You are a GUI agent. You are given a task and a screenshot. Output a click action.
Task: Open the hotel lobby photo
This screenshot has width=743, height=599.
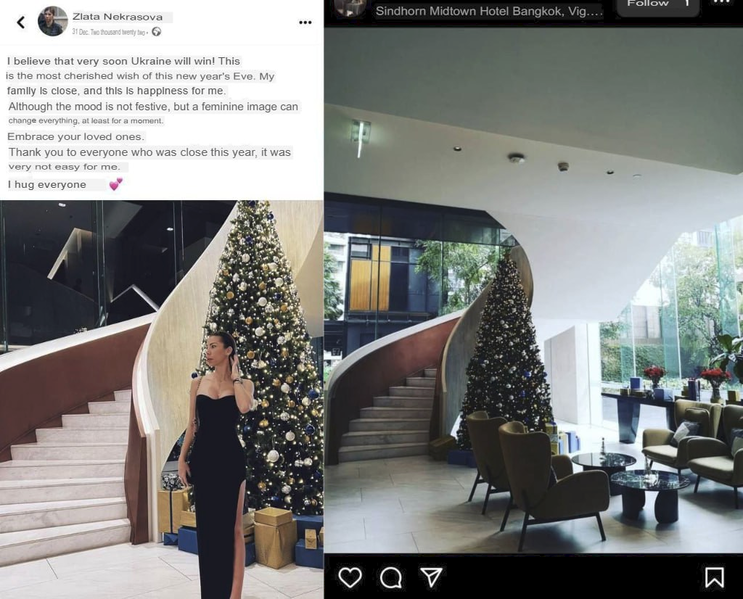pos(534,290)
